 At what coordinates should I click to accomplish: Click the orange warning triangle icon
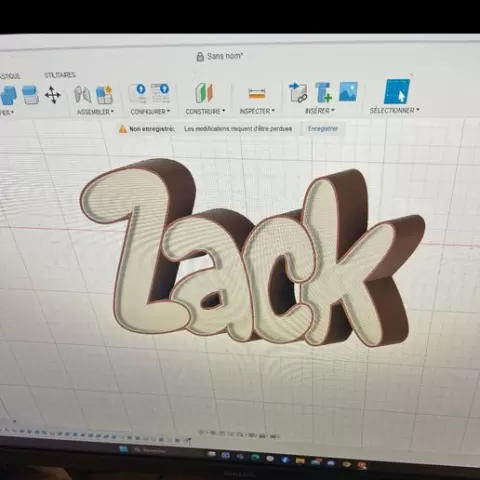coord(123,129)
